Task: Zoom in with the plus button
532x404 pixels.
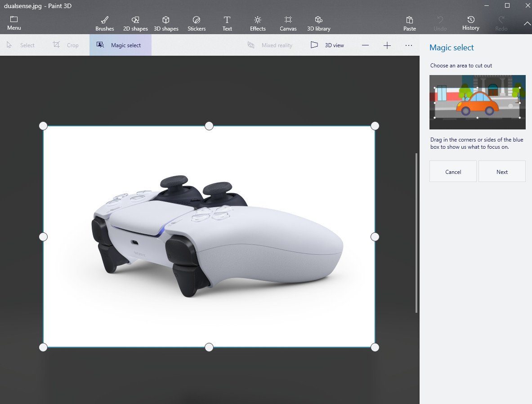Action: 387,45
